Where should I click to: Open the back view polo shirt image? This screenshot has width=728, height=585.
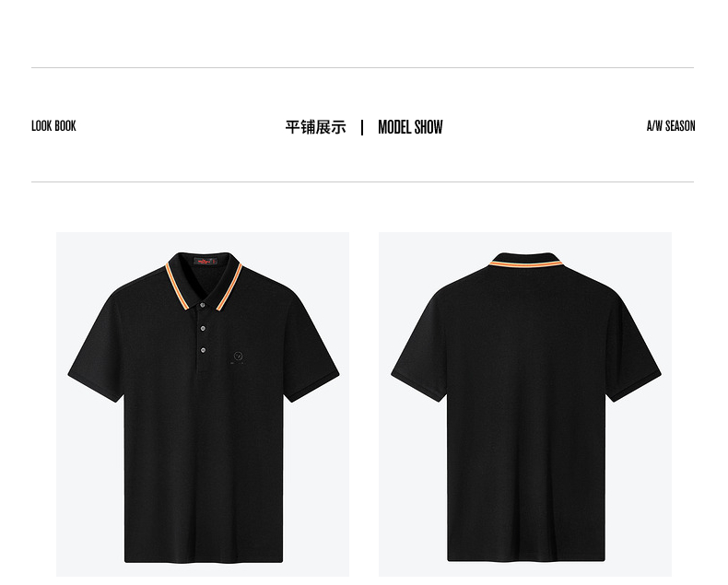[525, 404]
